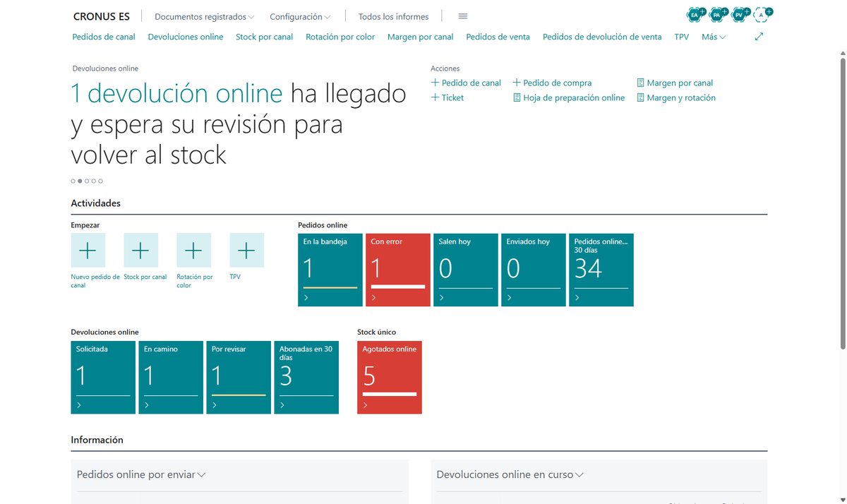The image size is (847, 504).
Task: Open the Pedidos online 30 días tile
Action: pyautogui.click(x=601, y=270)
